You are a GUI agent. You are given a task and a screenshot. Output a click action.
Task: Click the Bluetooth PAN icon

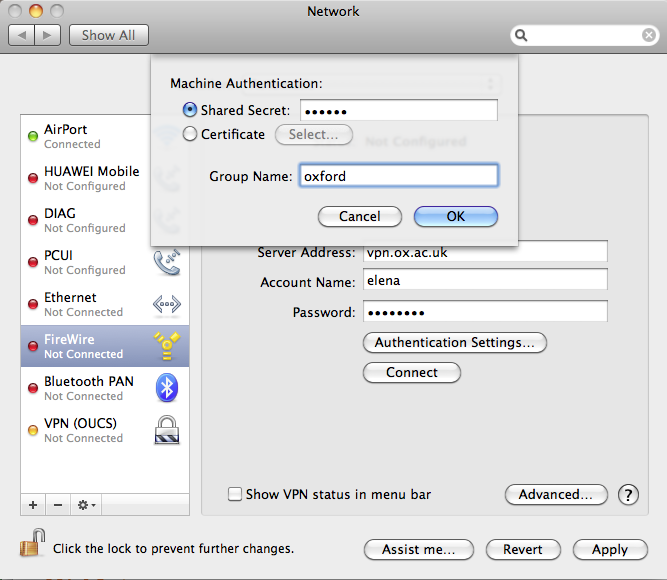[x=167, y=388]
